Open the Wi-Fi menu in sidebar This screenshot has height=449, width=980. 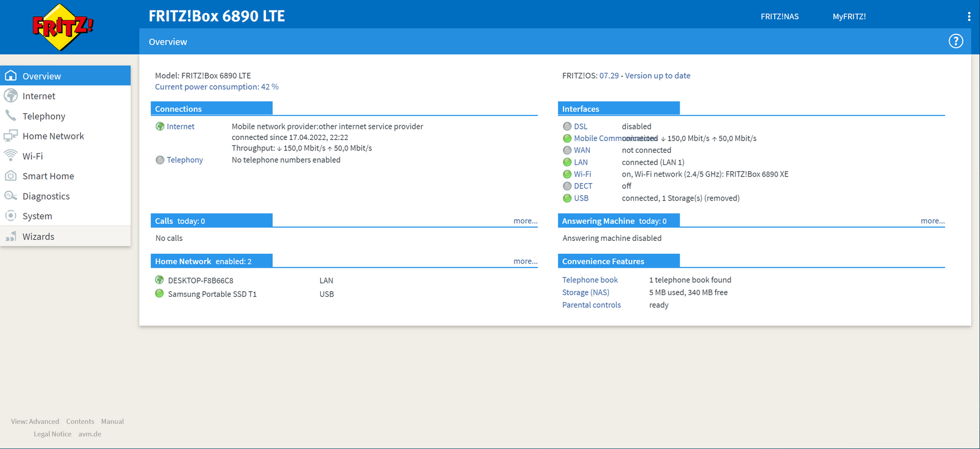pos(65,156)
